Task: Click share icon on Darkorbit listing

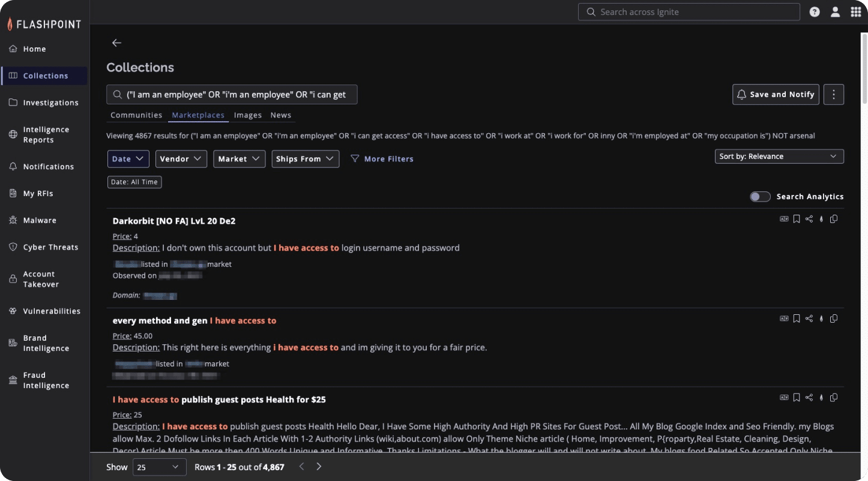Action: (809, 219)
